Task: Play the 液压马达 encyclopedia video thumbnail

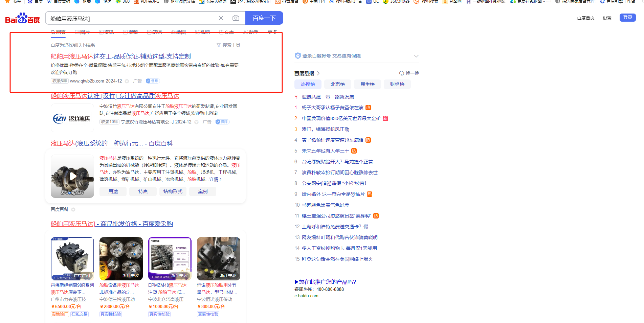Action: [72, 176]
